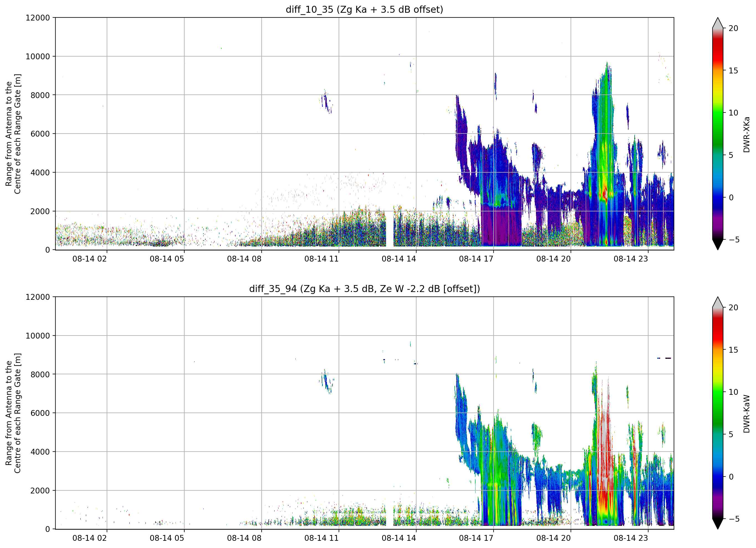Click the bottom colorbar lower black arrow
Image resolution: width=756 pixels, height=548 pixels.
[718, 524]
